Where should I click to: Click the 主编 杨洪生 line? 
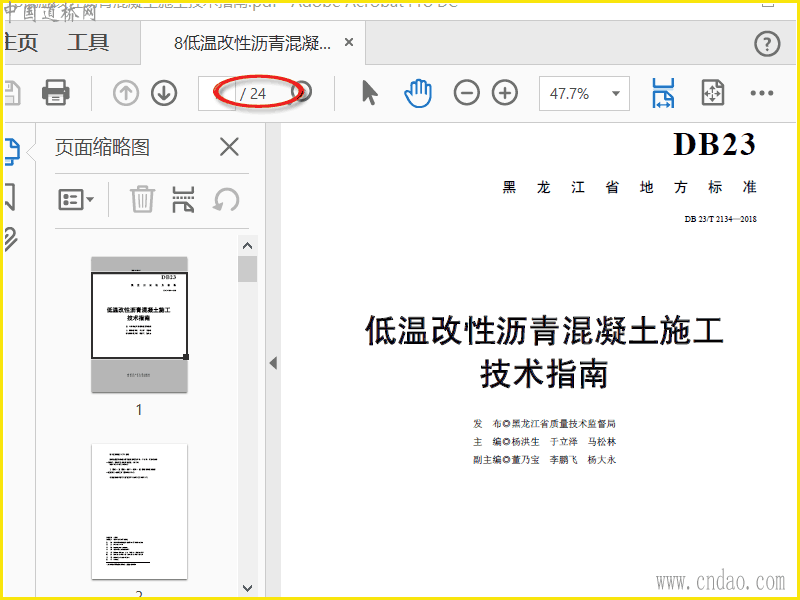(x=544, y=442)
